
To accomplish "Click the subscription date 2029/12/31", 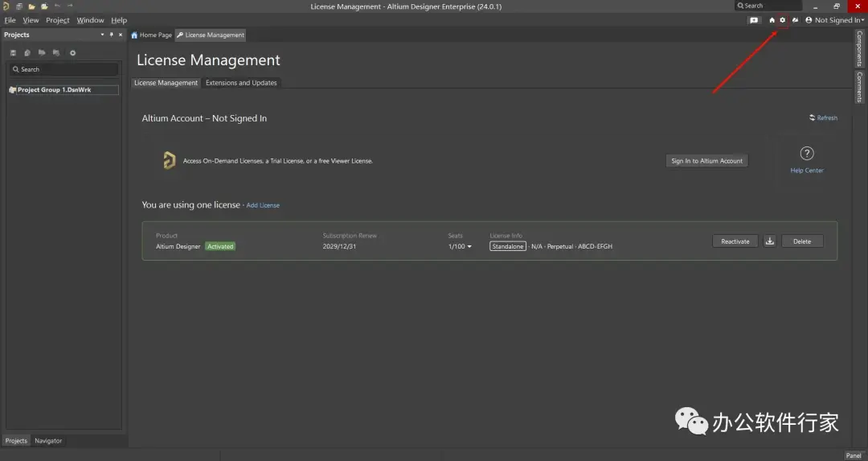I will (x=339, y=246).
